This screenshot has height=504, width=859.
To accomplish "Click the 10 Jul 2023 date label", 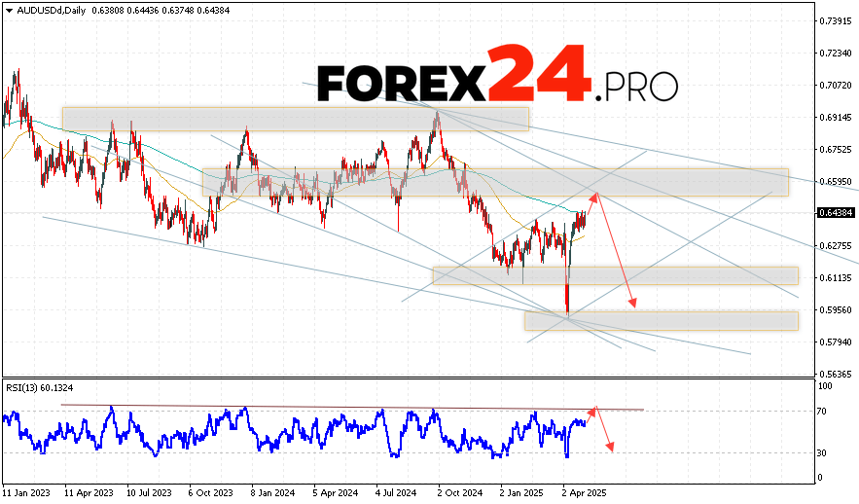I will (x=149, y=493).
